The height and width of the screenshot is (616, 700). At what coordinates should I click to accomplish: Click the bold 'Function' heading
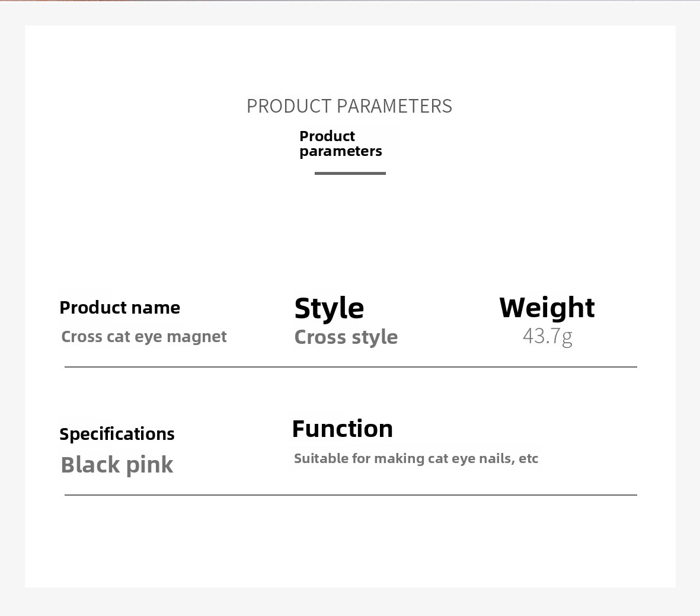point(342,429)
